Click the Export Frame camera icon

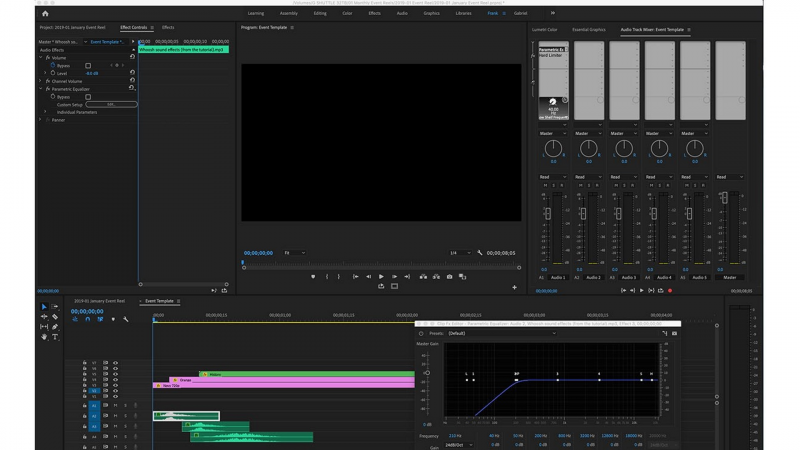[x=449, y=277]
